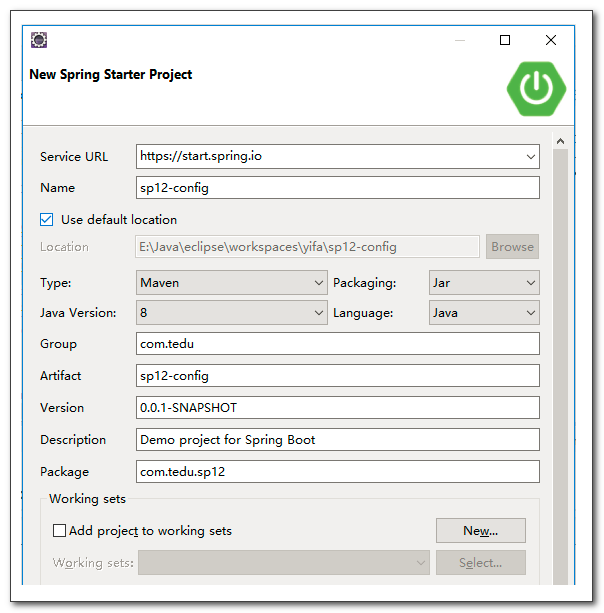Click the Working sets group title
Viewport: 604px width, 613px height.
pos(87,499)
